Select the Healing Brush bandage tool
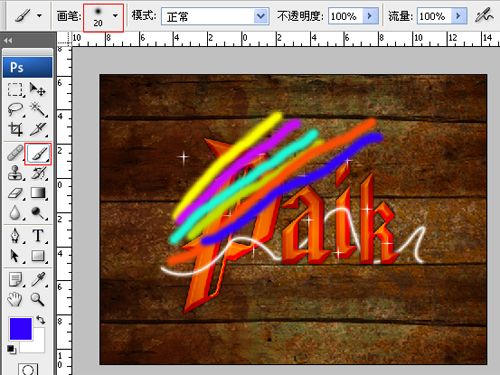 click(15, 153)
